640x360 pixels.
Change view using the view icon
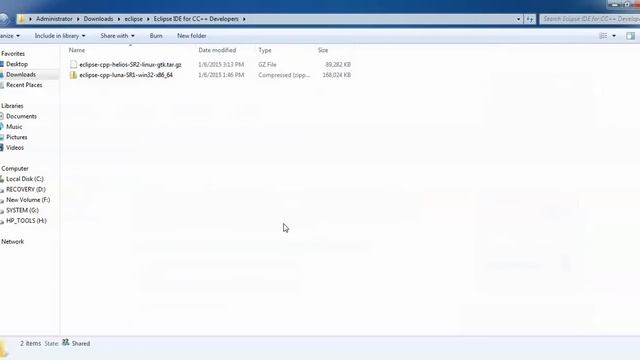603,36
